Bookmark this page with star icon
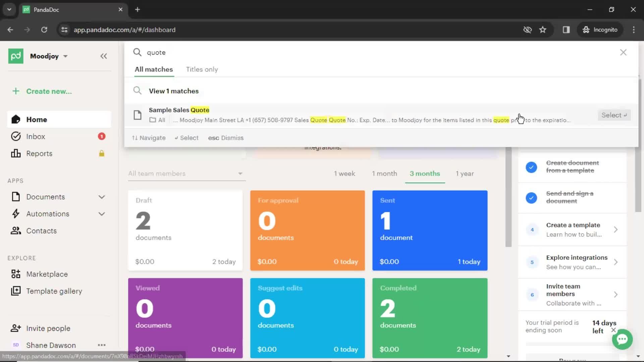 pyautogui.click(x=543, y=30)
